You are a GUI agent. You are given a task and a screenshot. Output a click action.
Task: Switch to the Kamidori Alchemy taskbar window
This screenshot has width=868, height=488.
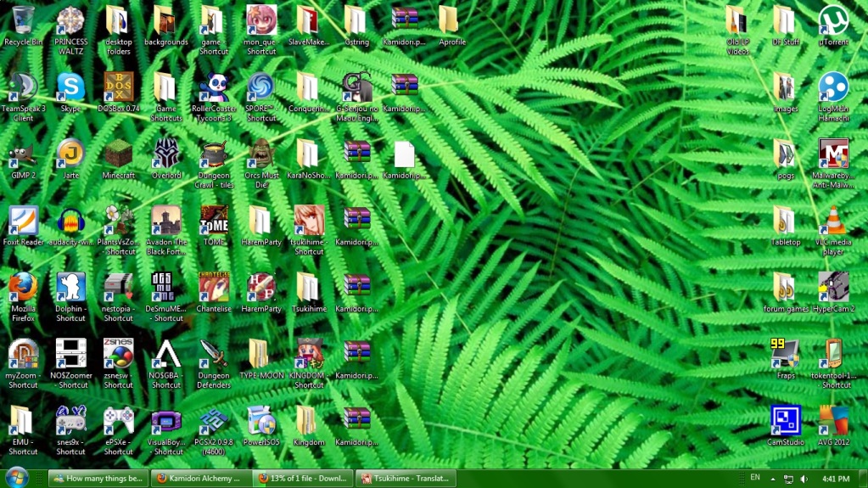click(x=201, y=479)
